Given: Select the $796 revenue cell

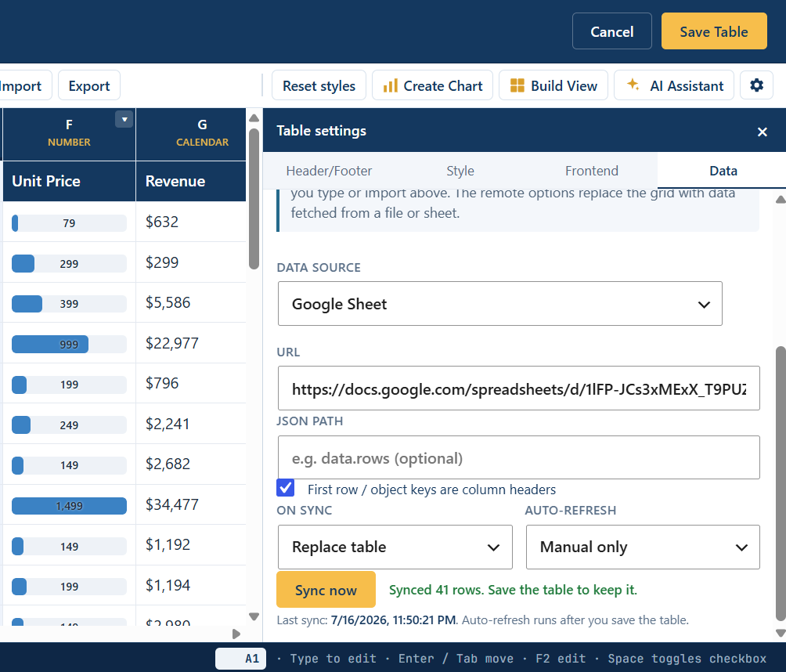Looking at the screenshot, I should 191,383.
